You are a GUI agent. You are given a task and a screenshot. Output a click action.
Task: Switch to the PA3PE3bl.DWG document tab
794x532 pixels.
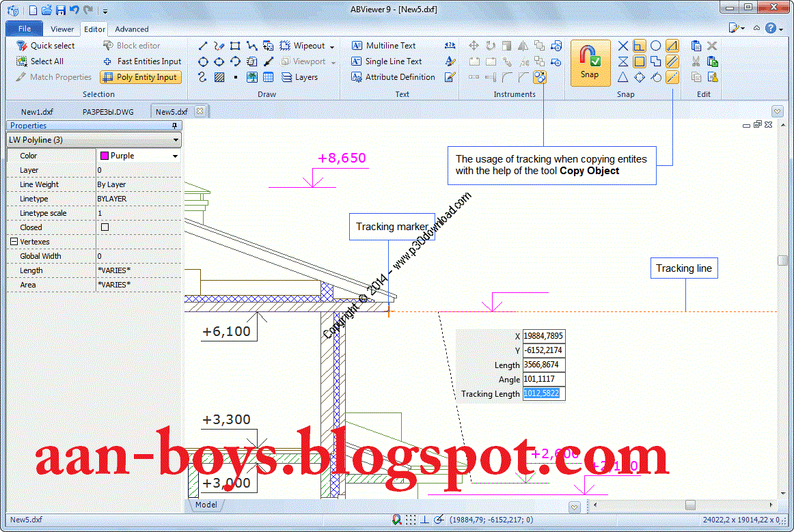108,112
